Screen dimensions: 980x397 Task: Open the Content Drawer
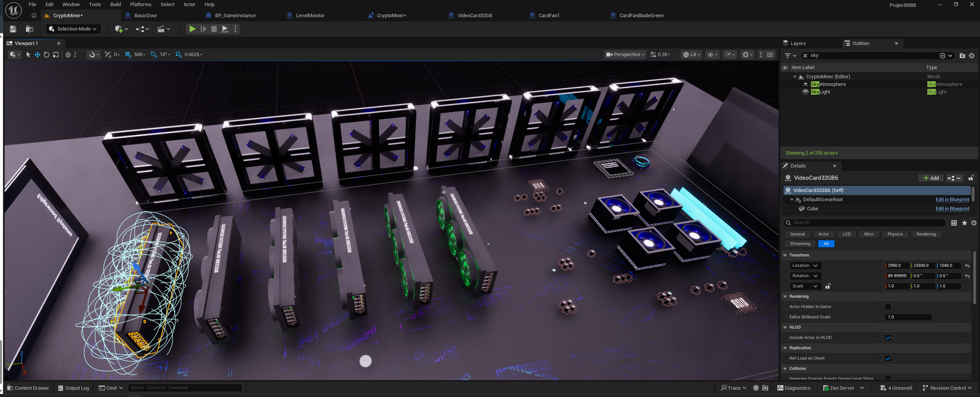click(28, 388)
